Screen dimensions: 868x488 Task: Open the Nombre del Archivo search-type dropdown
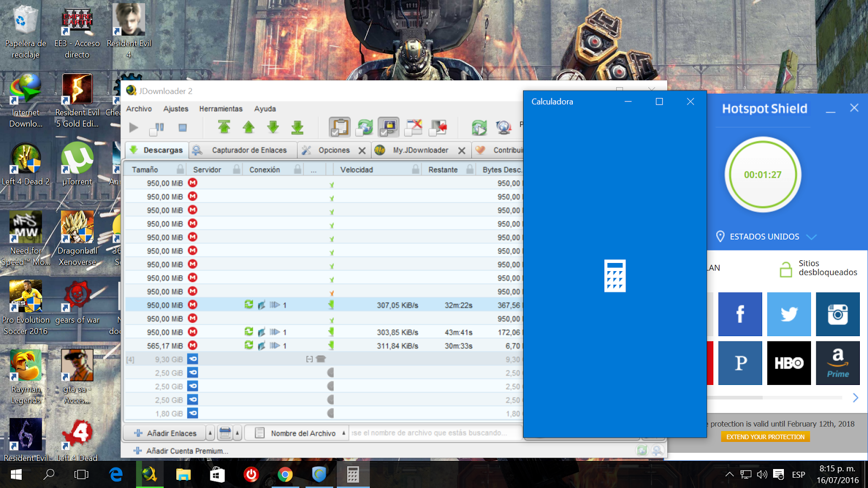coord(297,433)
